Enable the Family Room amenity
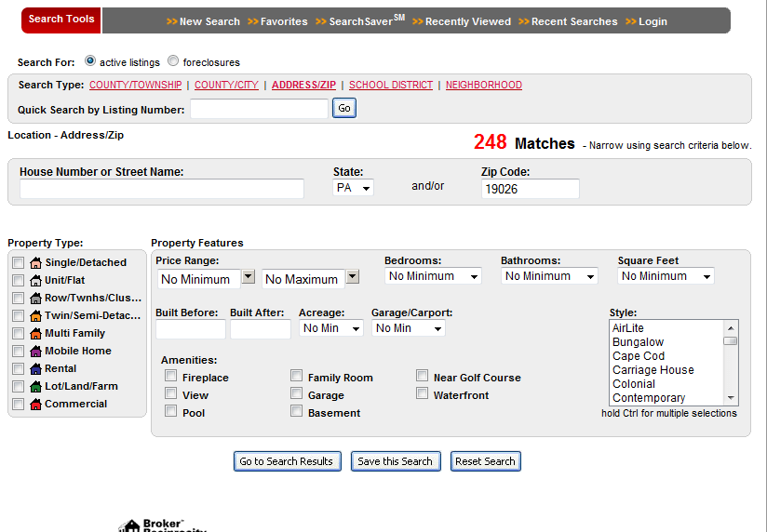Viewport: 767px width, 532px height. (296, 376)
